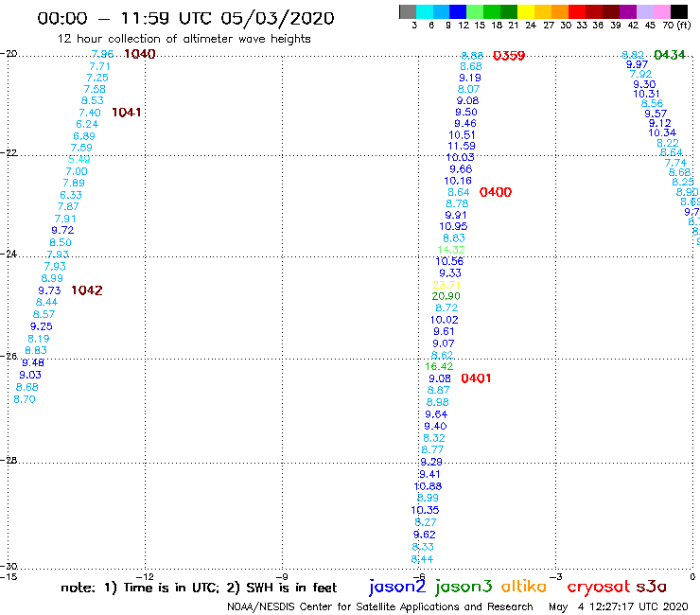
Task: Select the 1042 time marker
Action: [87, 290]
